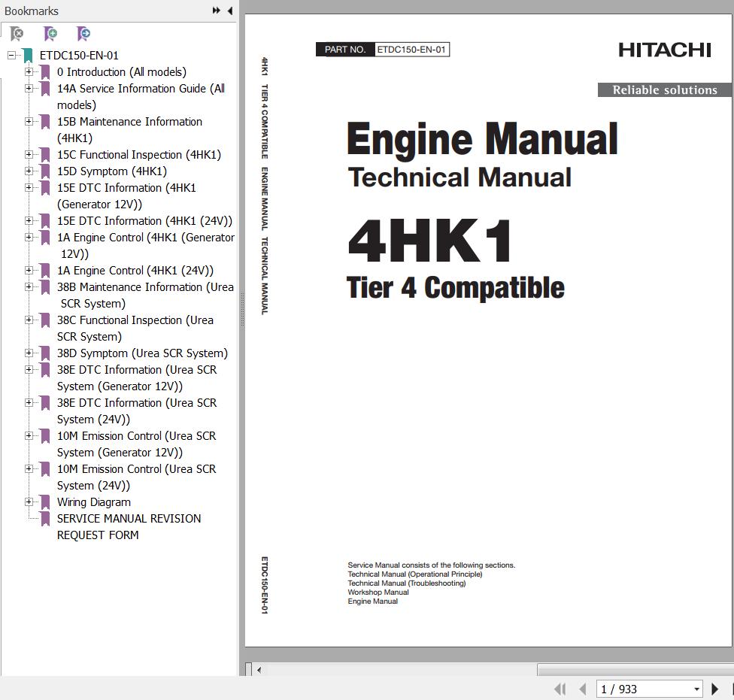Screen dimensions: 734x700
Task: Click bookmark icon beside 38D Symptom
Action: coord(45,353)
